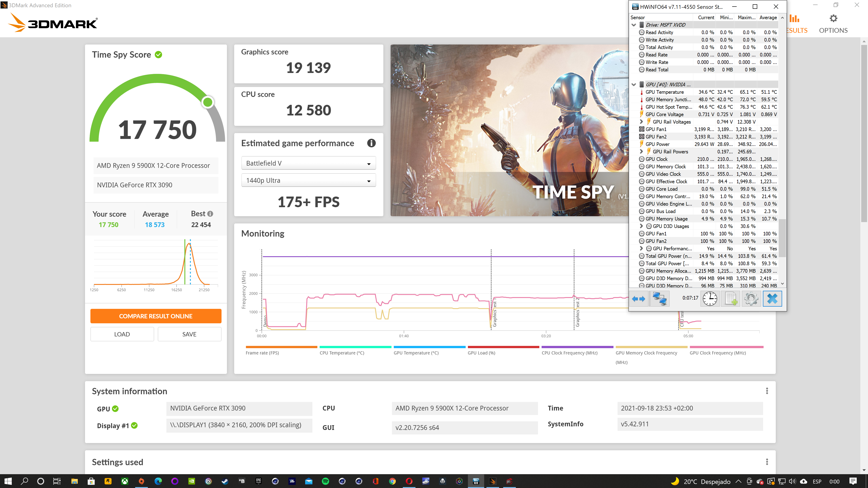Open the Mail app from taskbar

pos(309,481)
